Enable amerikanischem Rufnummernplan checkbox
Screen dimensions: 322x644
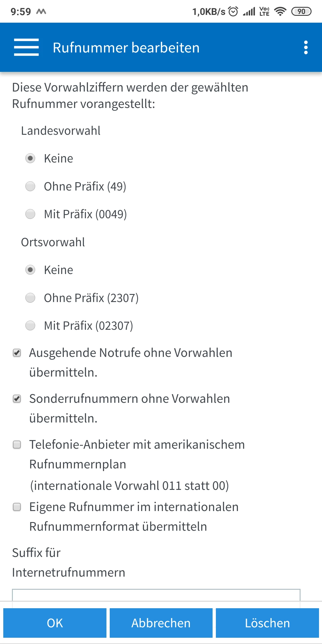17,445
